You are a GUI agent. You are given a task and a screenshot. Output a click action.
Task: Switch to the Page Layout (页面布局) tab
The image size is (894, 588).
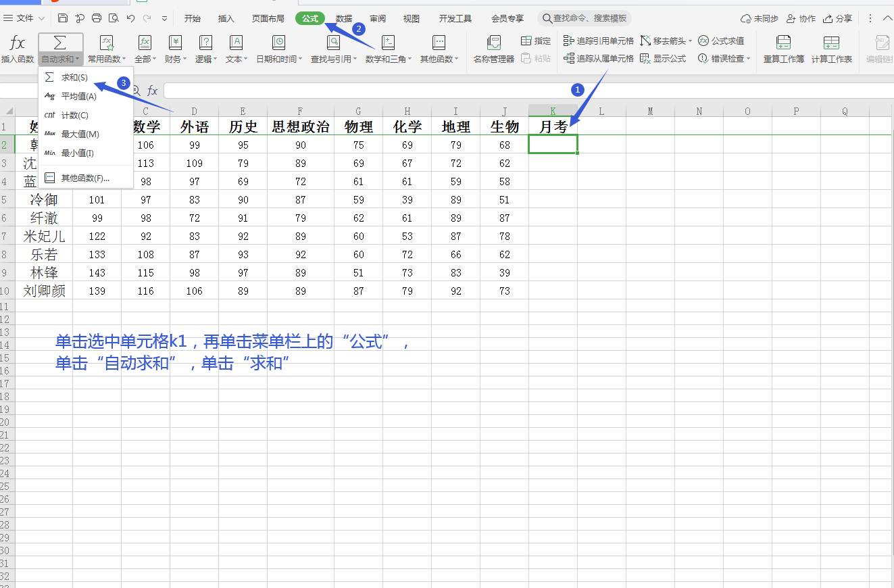click(x=268, y=18)
